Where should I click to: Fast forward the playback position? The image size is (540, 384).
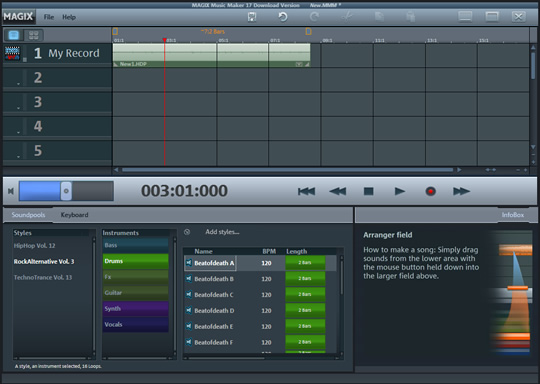pos(461,191)
